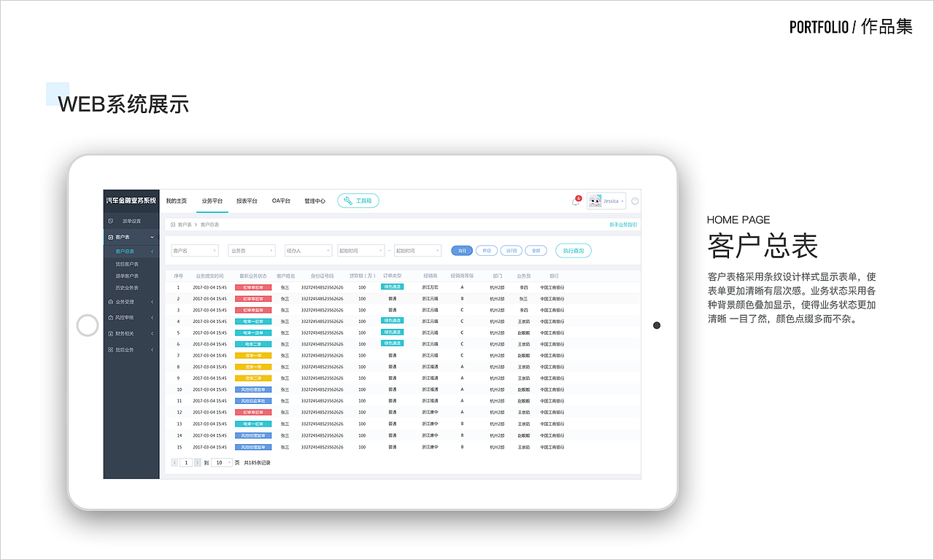This screenshot has width=934, height=560.
Task: Click the 客户表 sidebar icon
Action: click(x=110, y=237)
